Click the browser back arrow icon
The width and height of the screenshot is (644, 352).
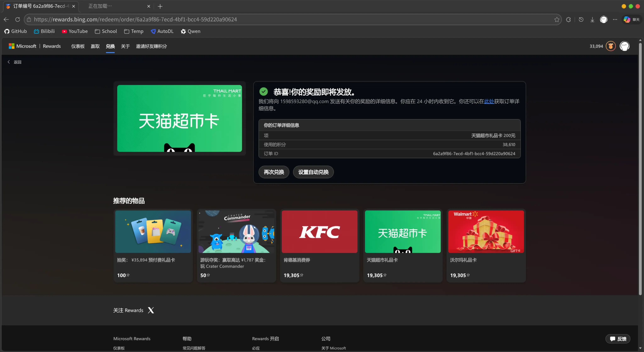pyautogui.click(x=6, y=19)
